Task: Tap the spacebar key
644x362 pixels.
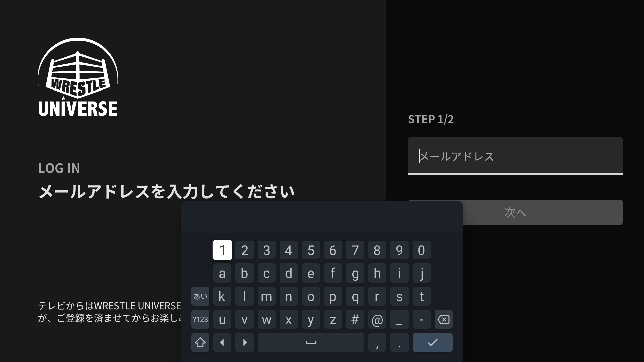Action: pos(311,342)
